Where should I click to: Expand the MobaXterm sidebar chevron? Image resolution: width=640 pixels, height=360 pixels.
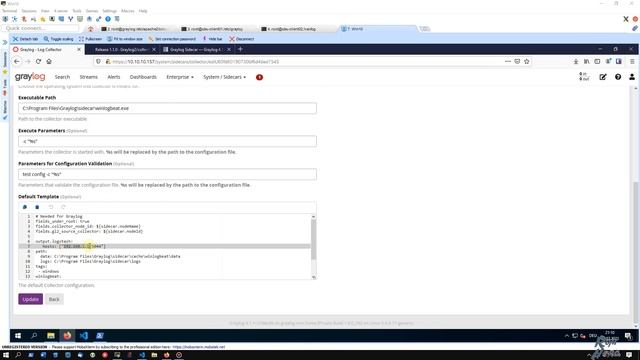tap(4, 42)
